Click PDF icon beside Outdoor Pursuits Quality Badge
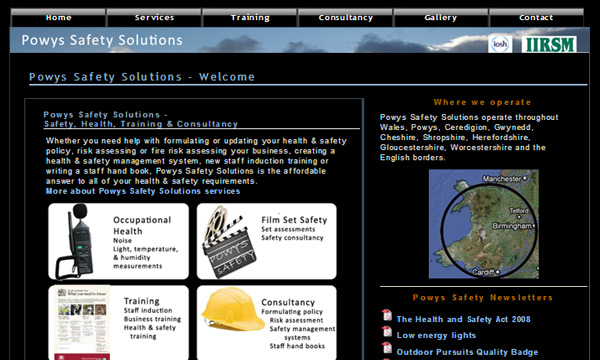The width and height of the screenshot is (600, 360). tap(387, 348)
